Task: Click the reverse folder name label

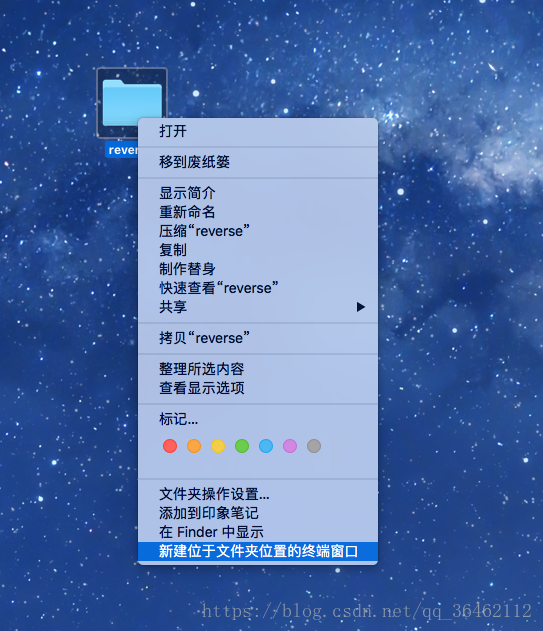Action: pyautogui.click(x=122, y=150)
